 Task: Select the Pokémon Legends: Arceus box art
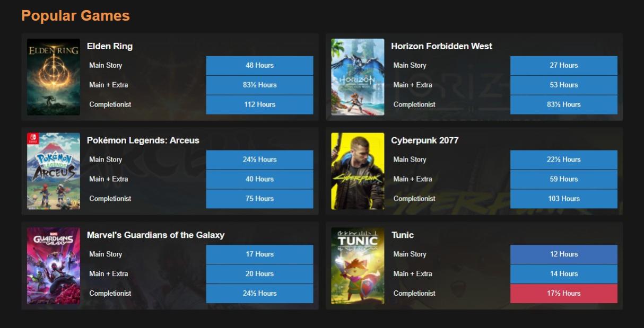point(53,171)
